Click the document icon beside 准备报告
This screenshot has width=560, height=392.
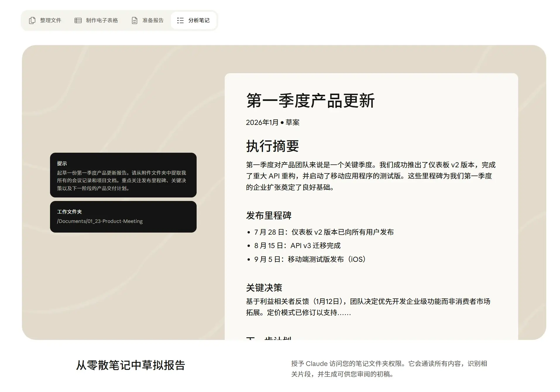click(135, 20)
